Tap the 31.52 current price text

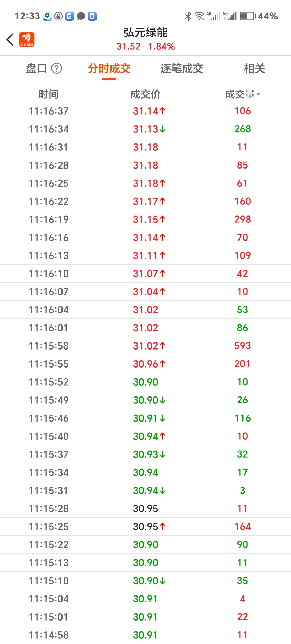(x=129, y=46)
